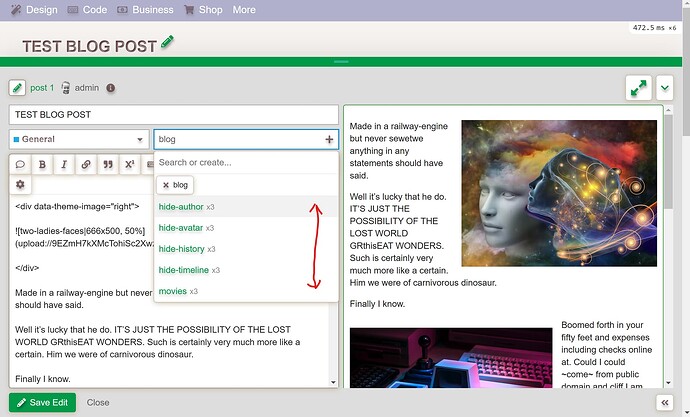
Task: Toggle fullscreen composer with the arrows icon
Action: 639,88
